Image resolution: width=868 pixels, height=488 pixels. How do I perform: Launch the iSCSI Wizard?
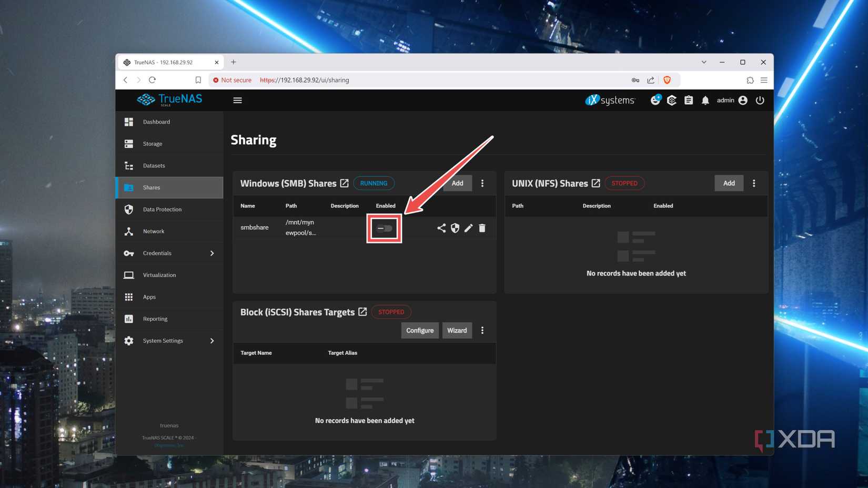pyautogui.click(x=457, y=330)
